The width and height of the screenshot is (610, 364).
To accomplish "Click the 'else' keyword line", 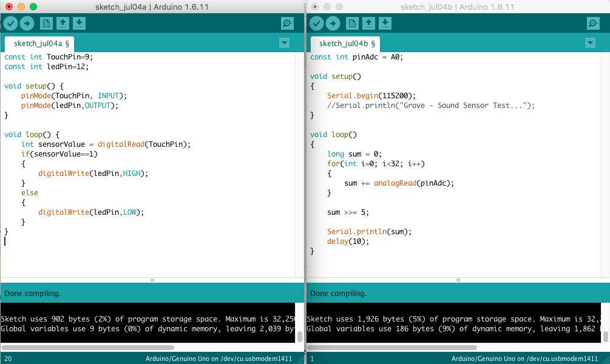I will tap(30, 193).
